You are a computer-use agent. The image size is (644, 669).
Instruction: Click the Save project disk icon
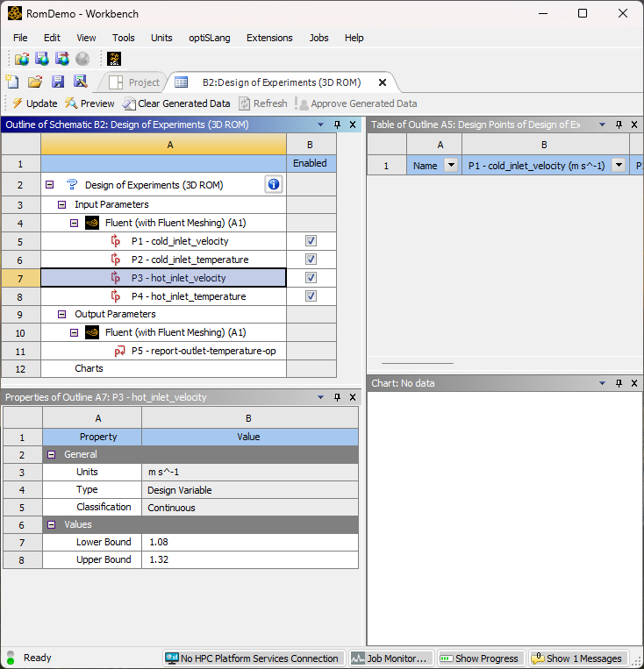(58, 82)
